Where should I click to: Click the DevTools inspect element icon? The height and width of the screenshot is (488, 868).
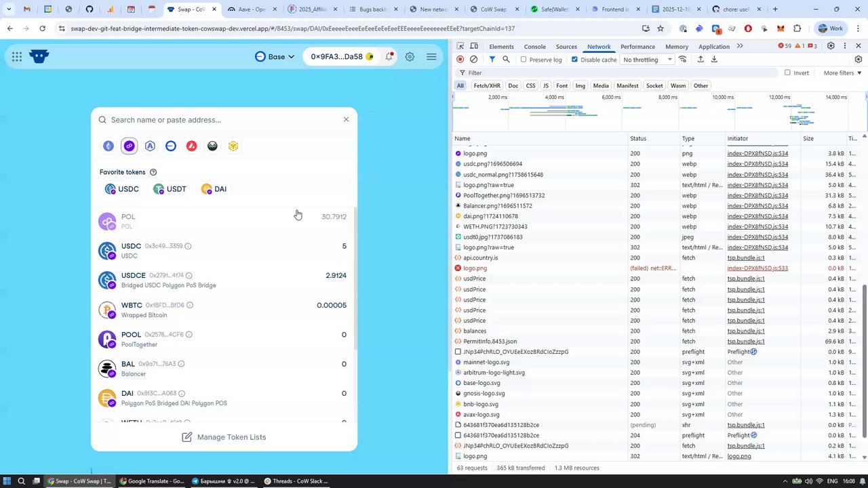click(x=460, y=46)
